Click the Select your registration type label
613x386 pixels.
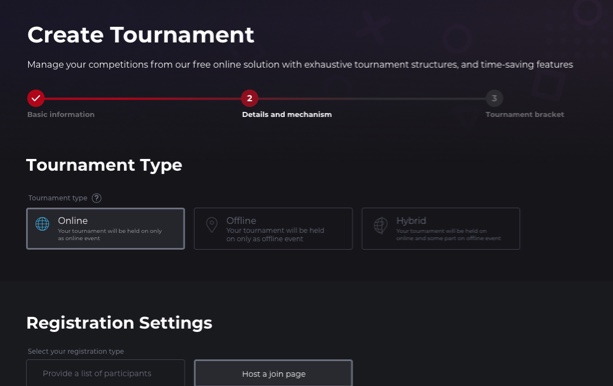coord(76,351)
